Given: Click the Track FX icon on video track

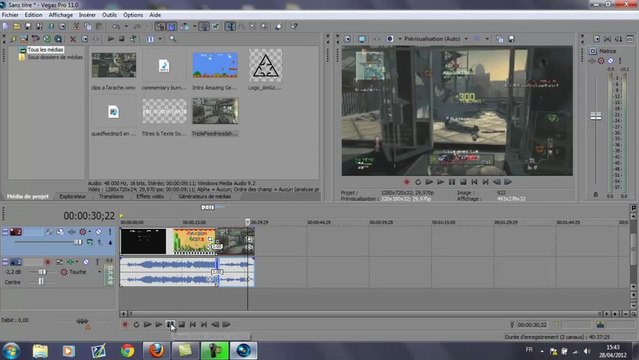Looking at the screenshot, I should (71, 232).
